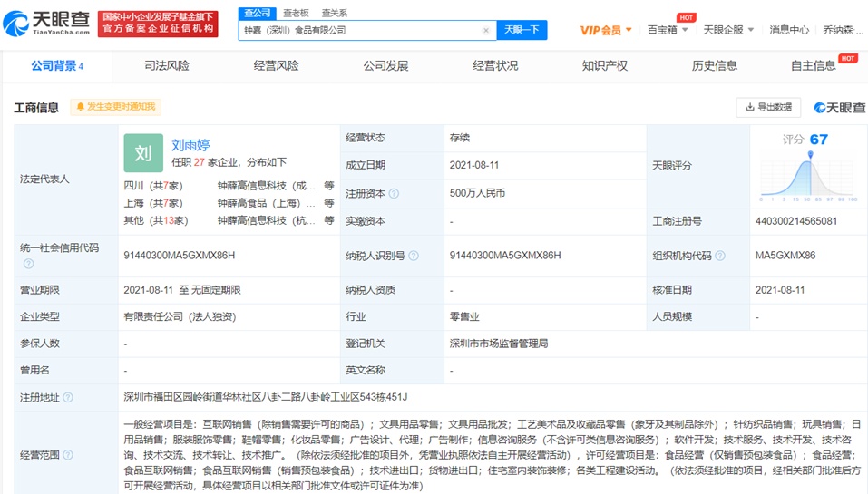Click the 发生变更时通知我 notification tag
Screen dimensions: 868x494
[x=115, y=107]
